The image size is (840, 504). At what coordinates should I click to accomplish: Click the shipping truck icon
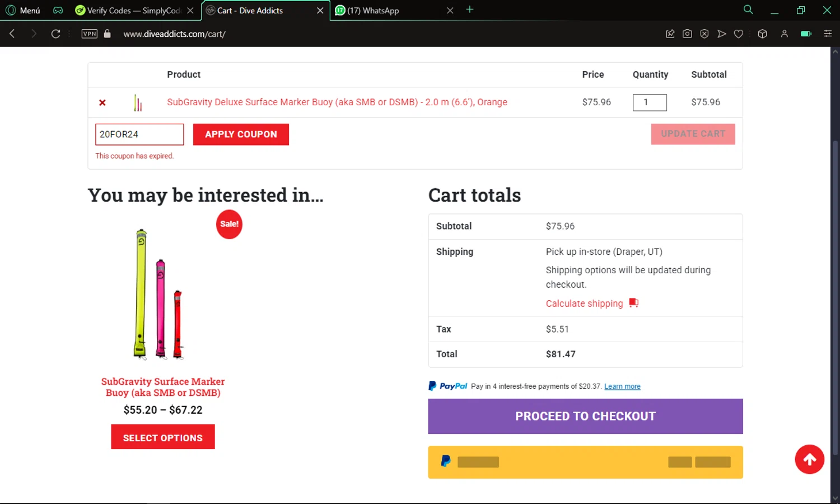click(x=633, y=303)
